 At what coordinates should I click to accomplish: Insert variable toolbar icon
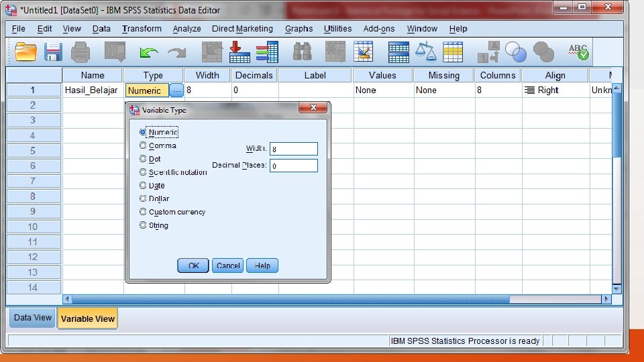click(363, 52)
